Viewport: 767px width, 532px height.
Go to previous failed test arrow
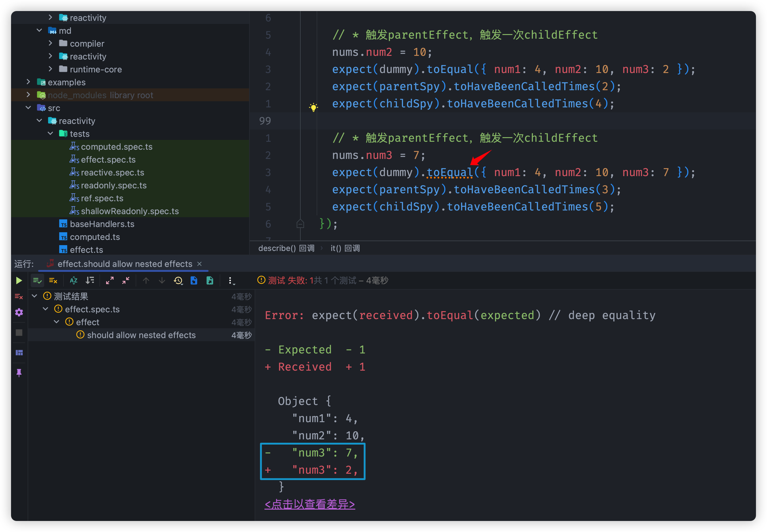(x=146, y=281)
